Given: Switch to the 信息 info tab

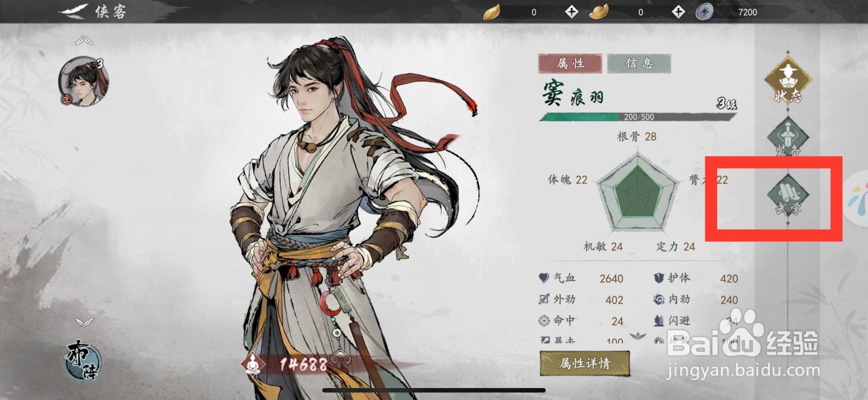Looking at the screenshot, I should (639, 63).
